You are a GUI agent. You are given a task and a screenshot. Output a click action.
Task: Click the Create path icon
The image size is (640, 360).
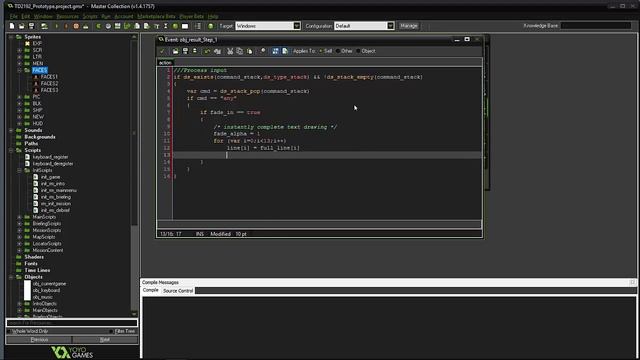coord(127,26)
